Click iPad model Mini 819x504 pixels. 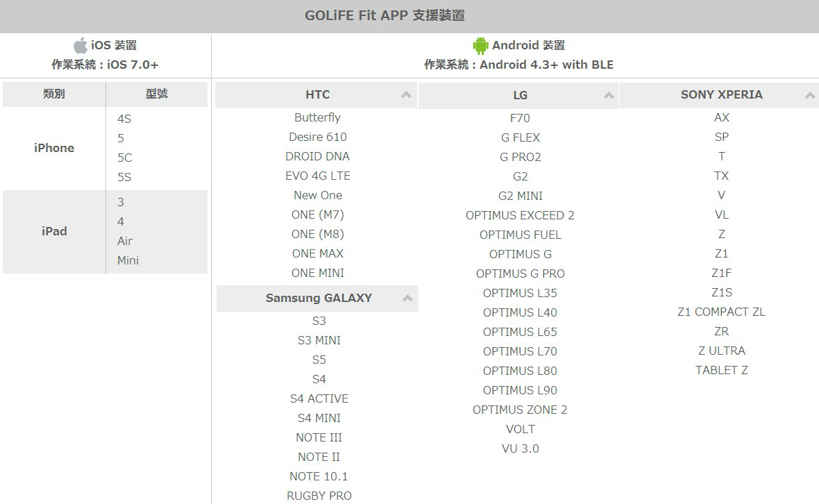pos(128,260)
